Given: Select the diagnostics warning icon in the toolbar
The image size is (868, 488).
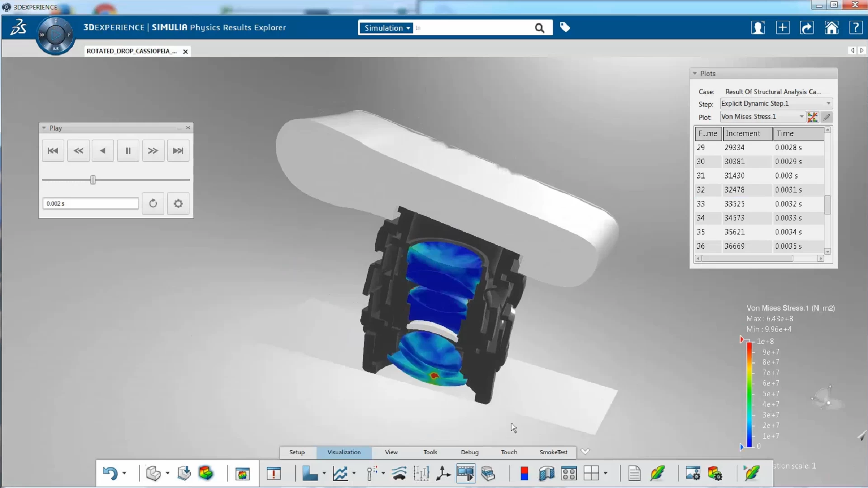Looking at the screenshot, I should (274, 473).
